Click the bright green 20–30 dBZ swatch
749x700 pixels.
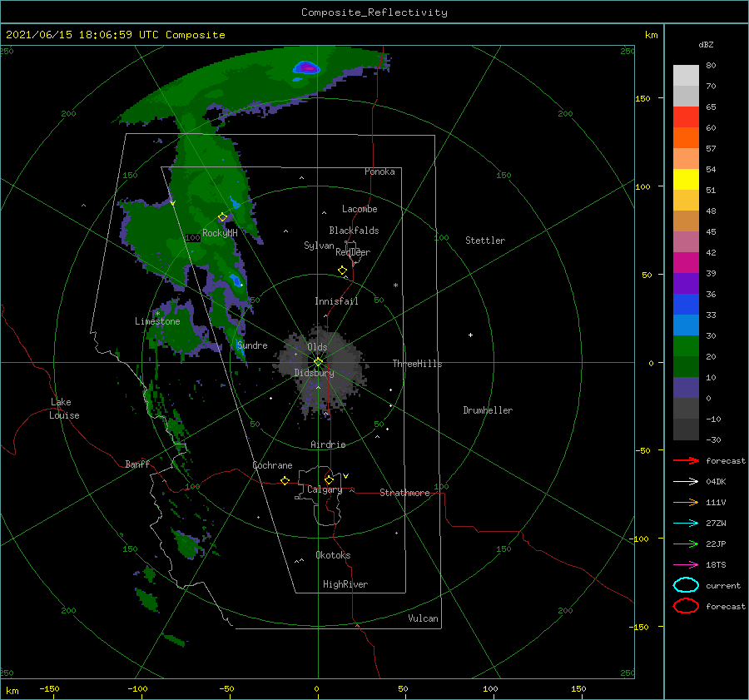coord(686,345)
